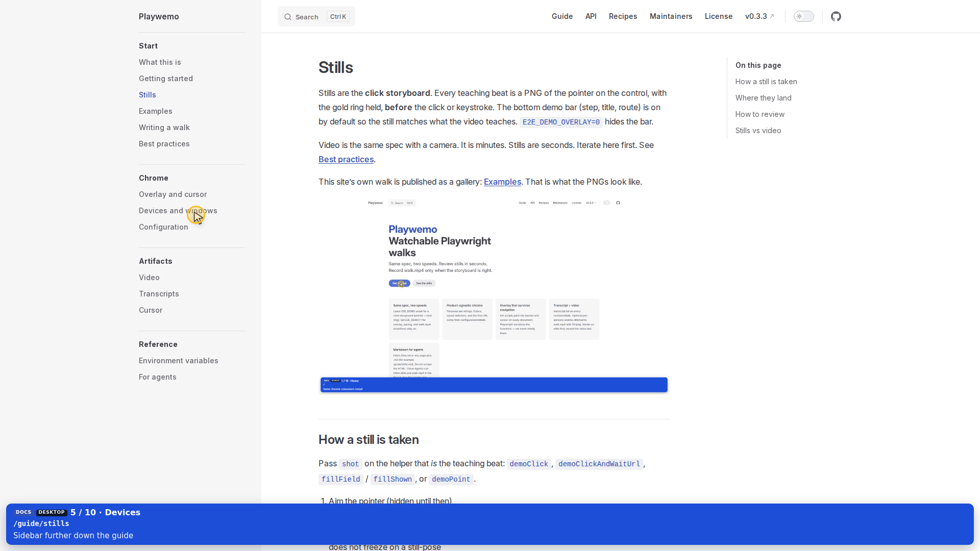
Task: Open the Guide nav item
Action: [x=562, y=16]
